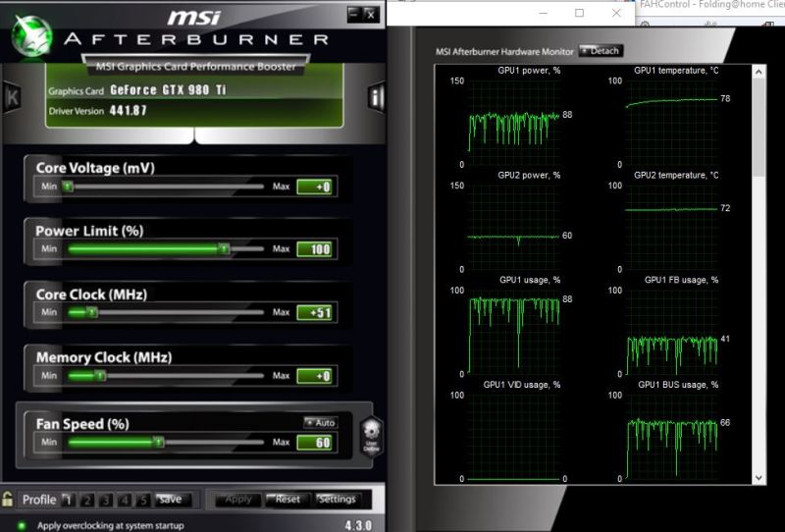Select profile slot 3

(106, 499)
